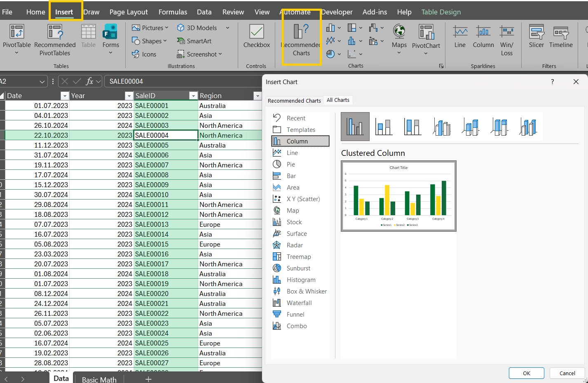Insert a Slicer filter
Image resolution: width=588 pixels, height=383 pixels.
pos(536,36)
